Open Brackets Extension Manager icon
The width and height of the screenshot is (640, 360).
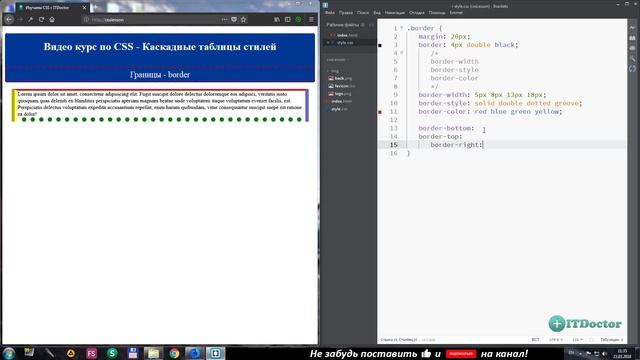(x=632, y=38)
